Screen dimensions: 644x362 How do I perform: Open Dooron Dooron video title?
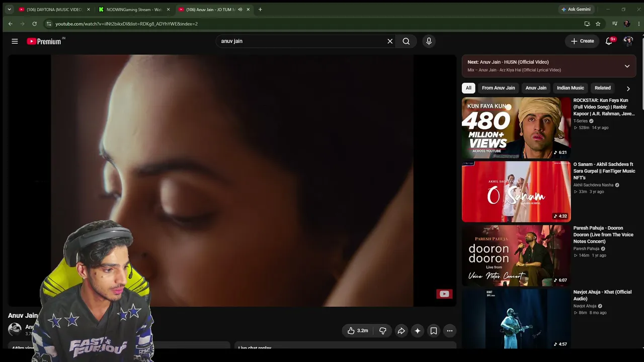[x=603, y=235]
